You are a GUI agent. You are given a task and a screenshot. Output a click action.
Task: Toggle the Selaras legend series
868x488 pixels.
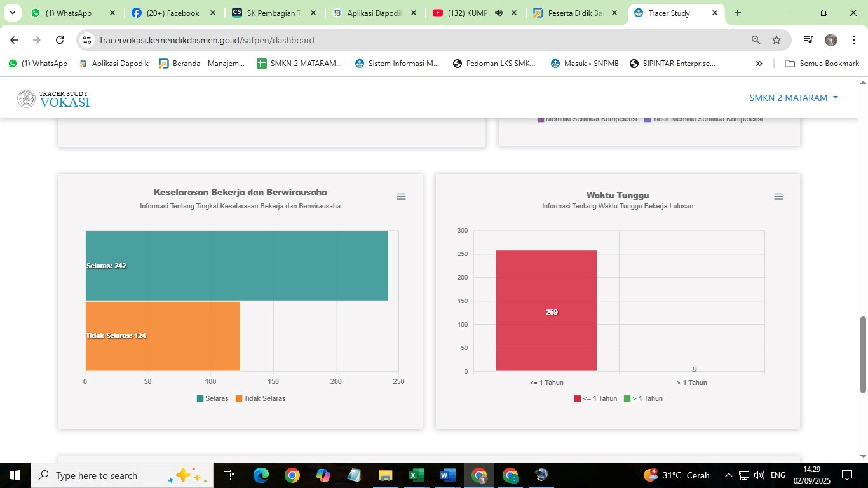pos(213,398)
